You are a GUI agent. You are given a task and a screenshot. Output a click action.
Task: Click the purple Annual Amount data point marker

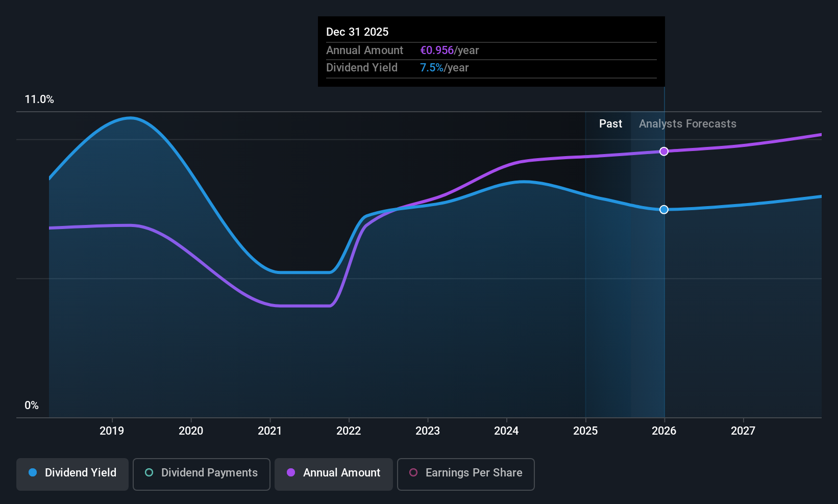coord(664,152)
